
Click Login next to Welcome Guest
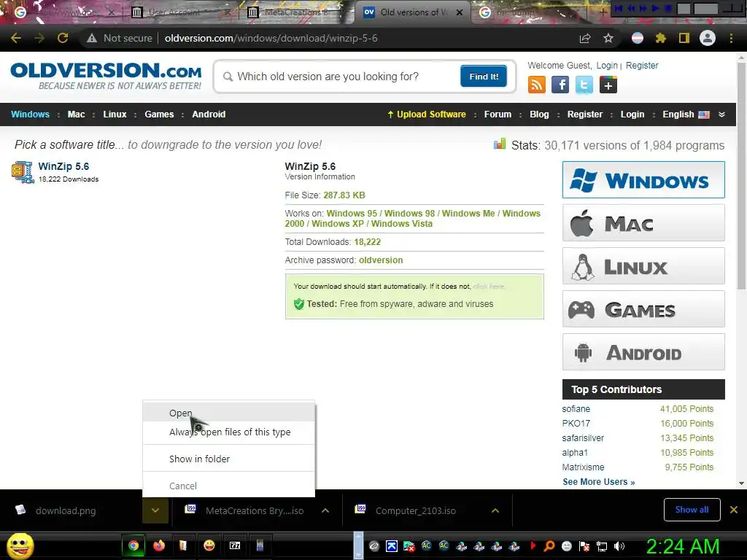607,65
